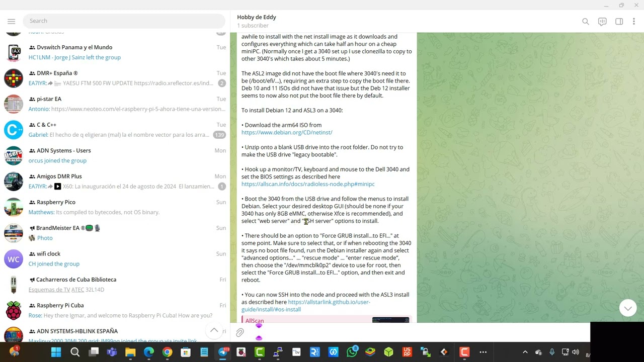Open Task View on the taskbar
This screenshot has height=362, width=644.
94,352
